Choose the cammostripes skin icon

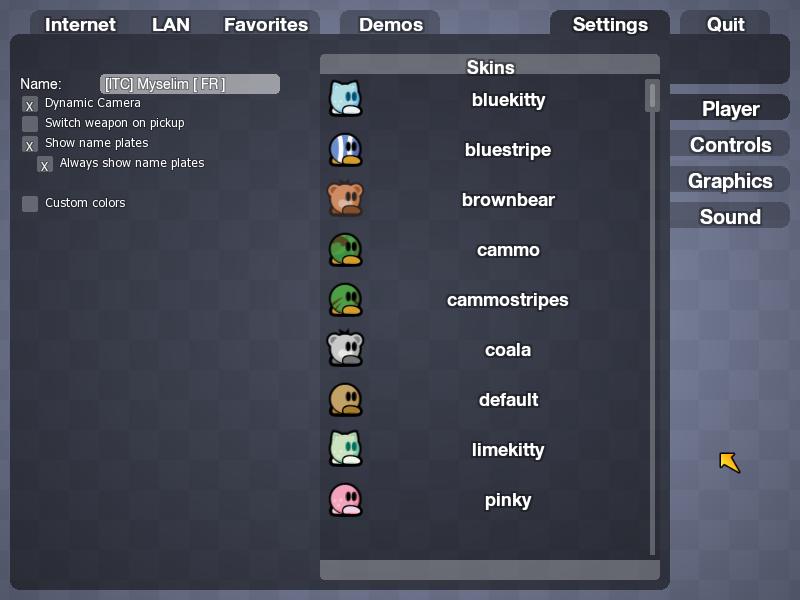pyautogui.click(x=345, y=299)
